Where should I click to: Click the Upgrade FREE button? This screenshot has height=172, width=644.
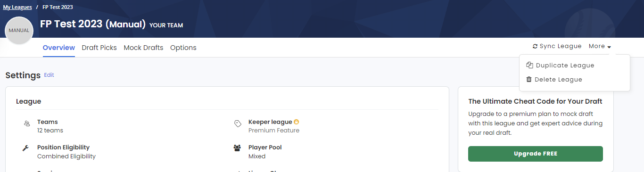pyautogui.click(x=536, y=154)
